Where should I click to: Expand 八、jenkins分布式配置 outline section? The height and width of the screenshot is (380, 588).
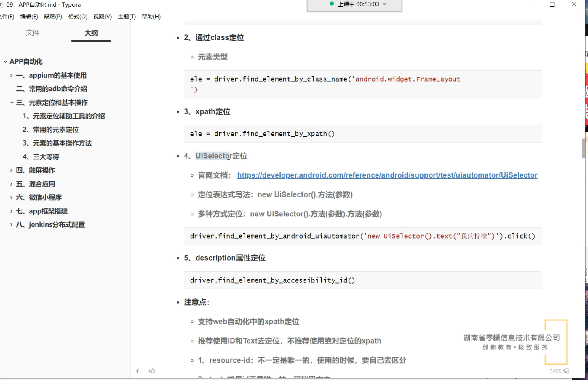[x=11, y=225]
